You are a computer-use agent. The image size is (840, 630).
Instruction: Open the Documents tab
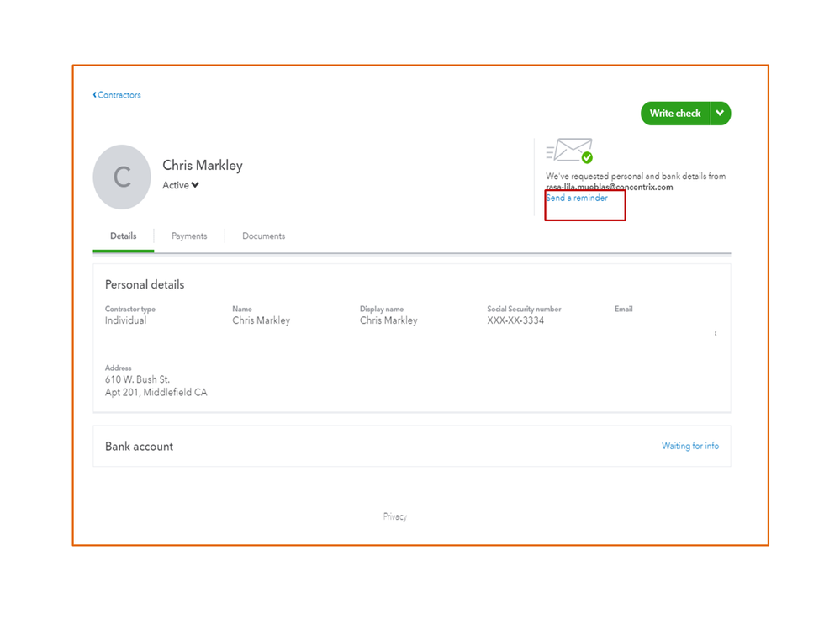[263, 236]
